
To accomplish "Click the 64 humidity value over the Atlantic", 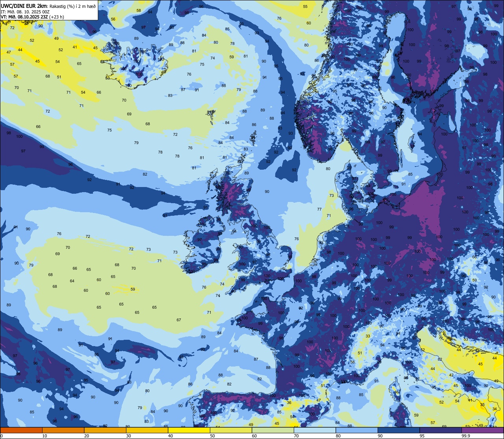I will [x=72, y=281].
